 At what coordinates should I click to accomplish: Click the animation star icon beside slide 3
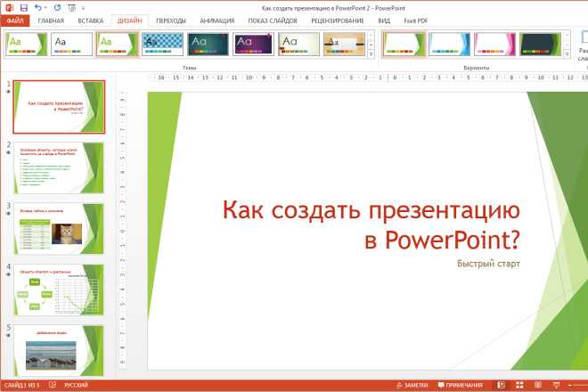tap(8, 214)
